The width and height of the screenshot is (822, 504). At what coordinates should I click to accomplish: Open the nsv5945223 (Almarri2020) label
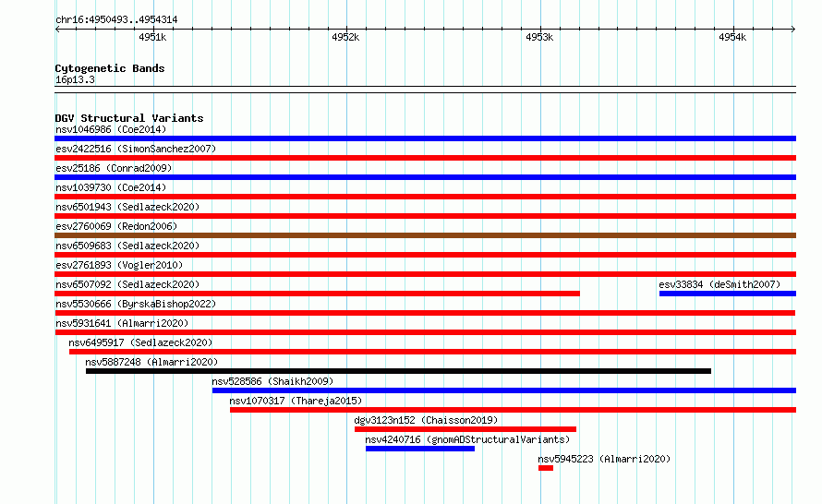604,459
